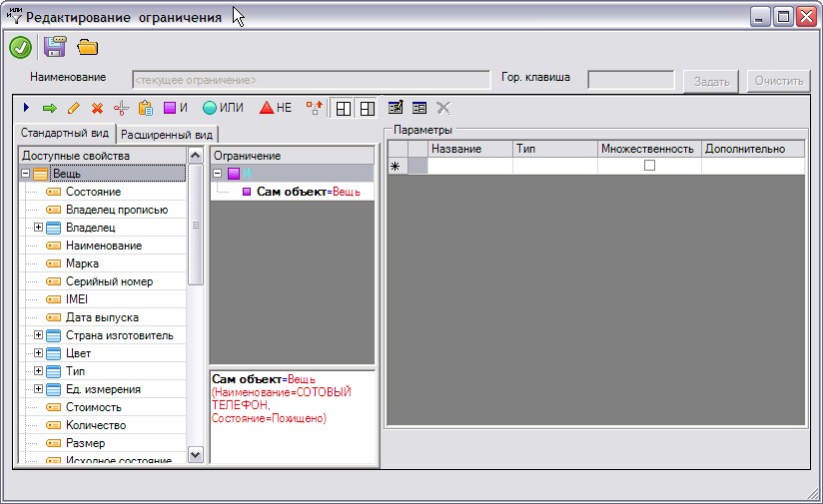Screen dimensions: 823x504
Task: Expand the Тип tree node
Action: pyautogui.click(x=38, y=371)
